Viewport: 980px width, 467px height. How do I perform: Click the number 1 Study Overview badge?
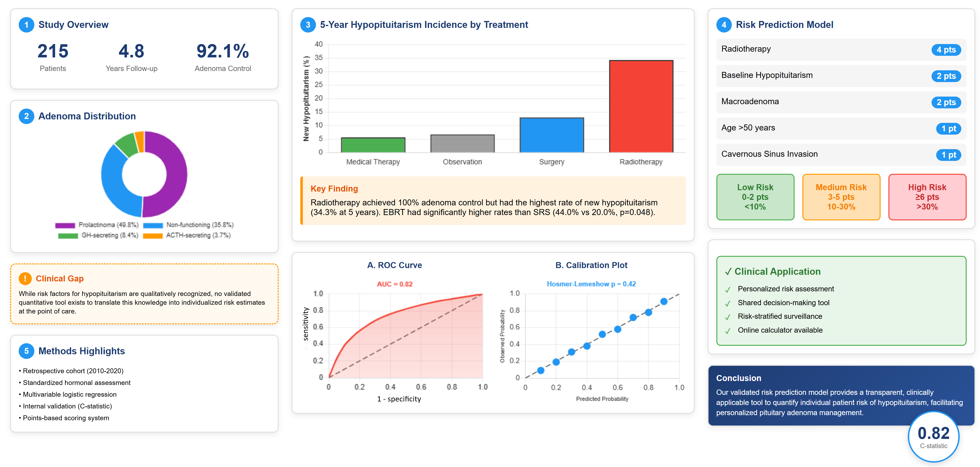point(26,25)
